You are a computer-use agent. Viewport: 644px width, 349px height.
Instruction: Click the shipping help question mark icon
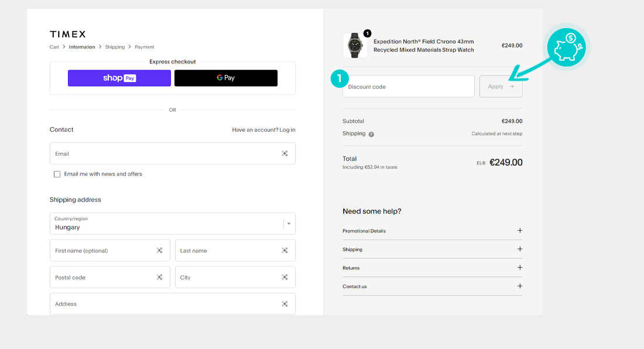tap(371, 134)
